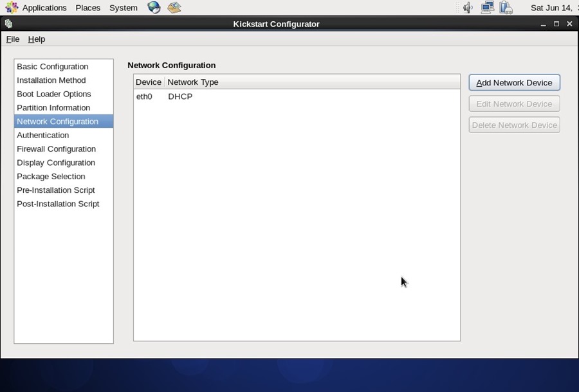Click the Delete Network Device button
Viewport: 579px width, 392px height.
[x=513, y=125]
